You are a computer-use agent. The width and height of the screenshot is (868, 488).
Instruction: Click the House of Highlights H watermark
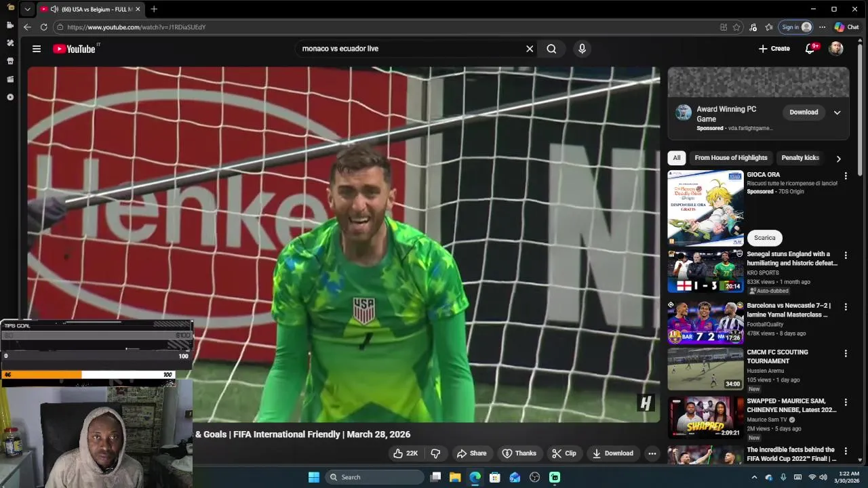pos(645,403)
